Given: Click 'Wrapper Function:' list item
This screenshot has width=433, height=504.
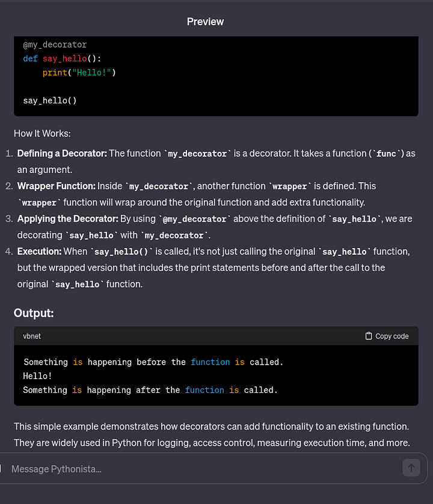Looking at the screenshot, I should pos(57,186).
